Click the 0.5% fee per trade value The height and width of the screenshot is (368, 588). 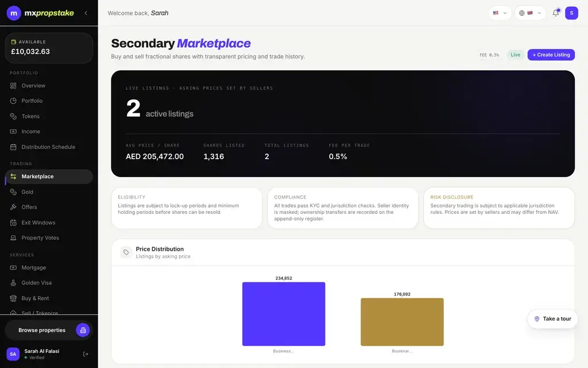point(338,156)
